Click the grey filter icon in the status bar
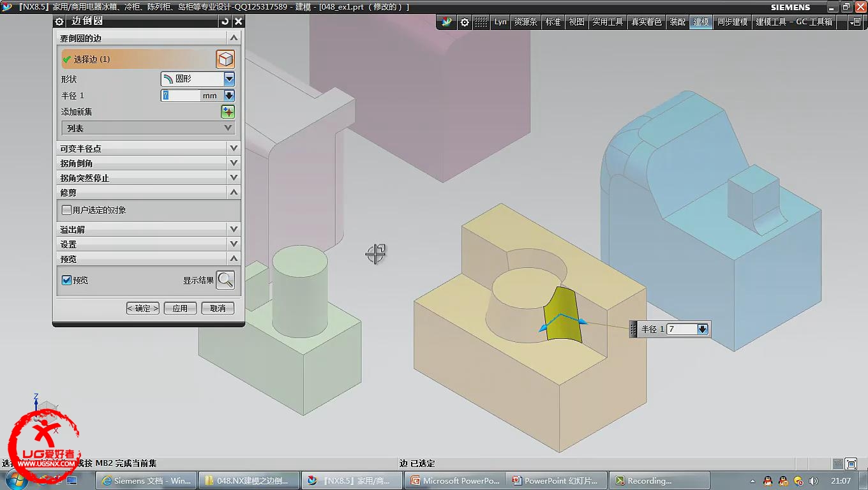868x490 pixels. tap(837, 464)
